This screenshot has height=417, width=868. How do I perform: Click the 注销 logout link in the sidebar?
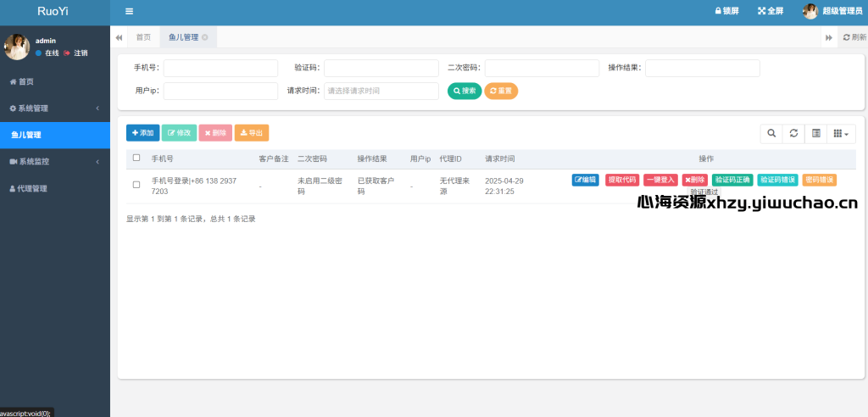click(x=75, y=53)
